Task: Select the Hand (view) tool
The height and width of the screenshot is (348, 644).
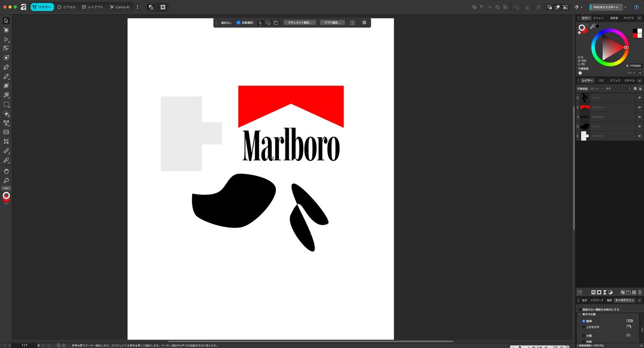Action: coord(6,171)
